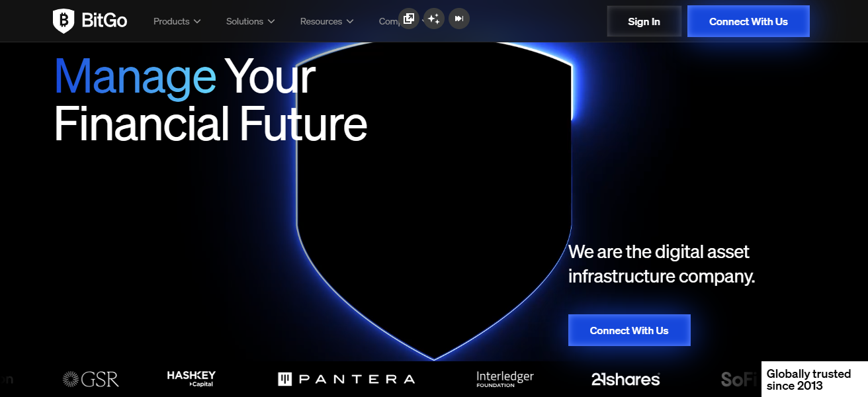This screenshot has height=397, width=868.
Task: Expand the Resources dropdown chevron
Action: coord(350,22)
